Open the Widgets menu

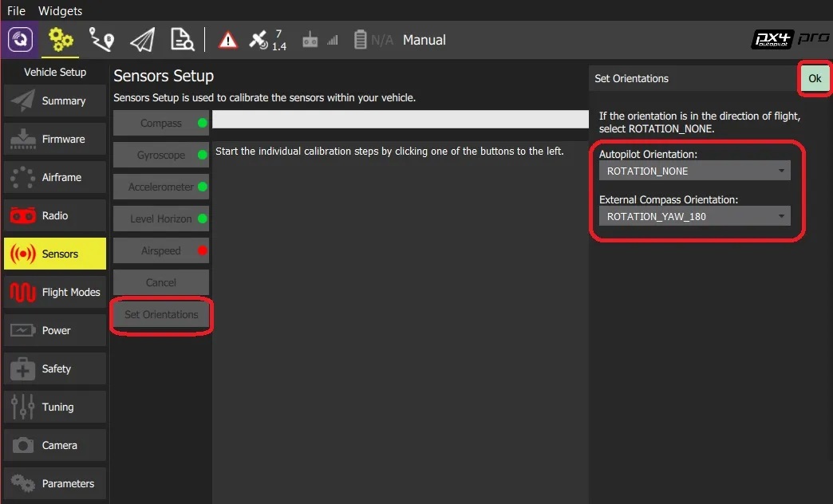[x=60, y=10]
